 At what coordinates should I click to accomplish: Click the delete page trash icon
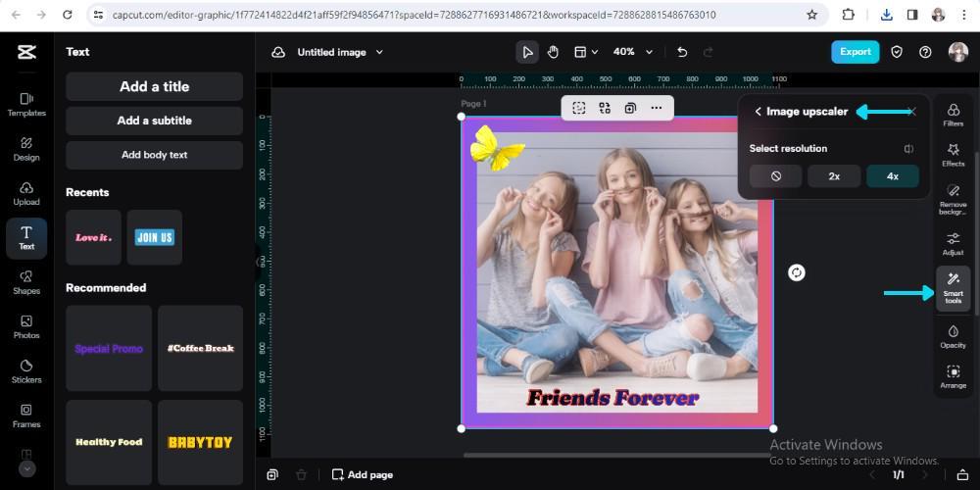pyautogui.click(x=301, y=475)
